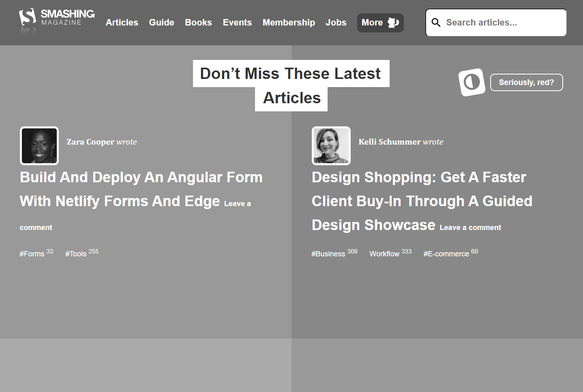583x392 pixels.
Task: Focus the Search articles input field
Action: point(496,23)
